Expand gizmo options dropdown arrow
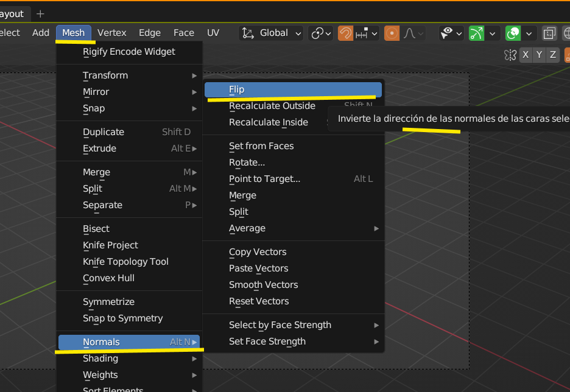This screenshot has width=570, height=392. click(492, 33)
